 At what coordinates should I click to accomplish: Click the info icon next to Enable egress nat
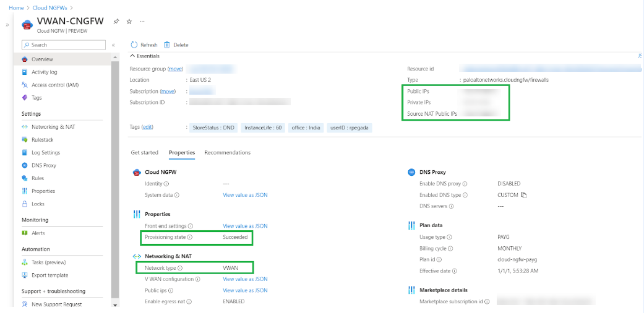click(x=189, y=301)
